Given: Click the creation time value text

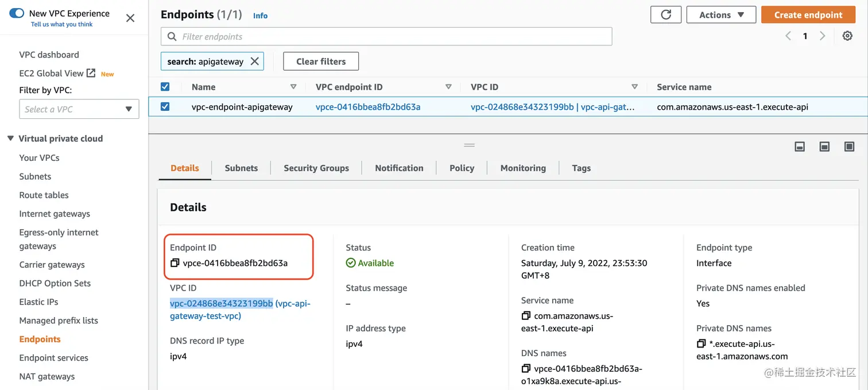Looking at the screenshot, I should pos(584,269).
